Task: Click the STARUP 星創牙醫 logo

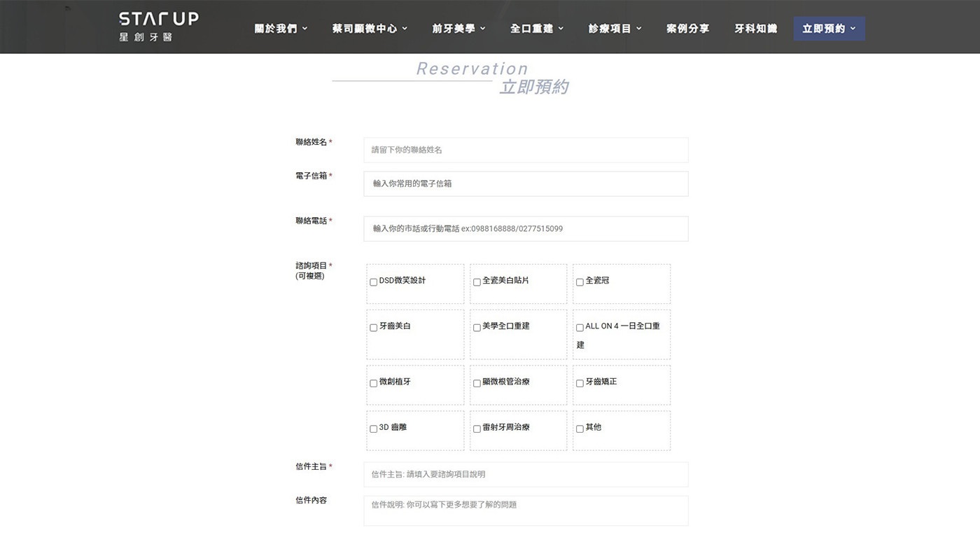Action: tap(158, 27)
